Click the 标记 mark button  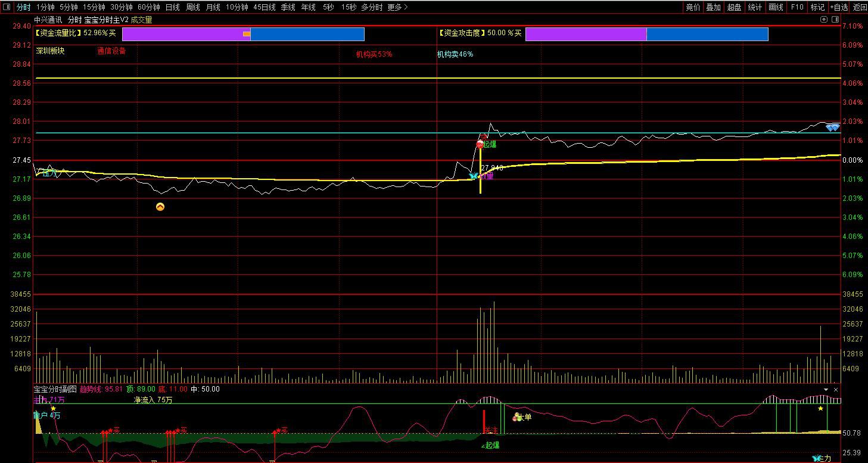coord(817,7)
